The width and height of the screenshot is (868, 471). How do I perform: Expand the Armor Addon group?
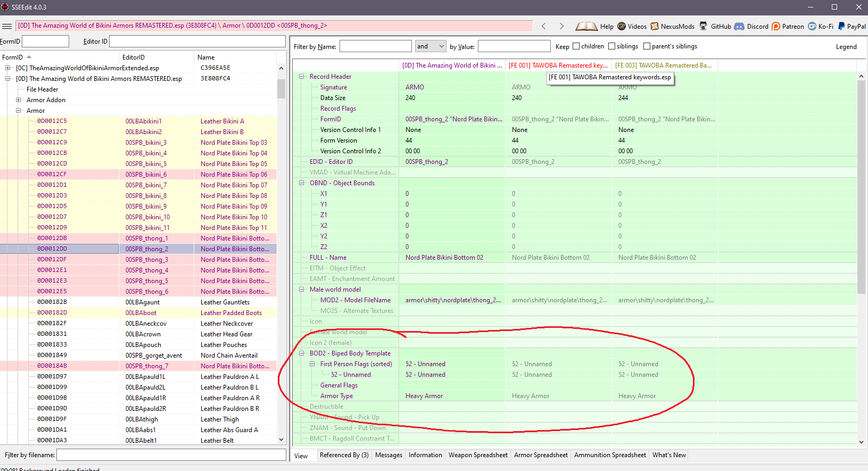coord(19,100)
